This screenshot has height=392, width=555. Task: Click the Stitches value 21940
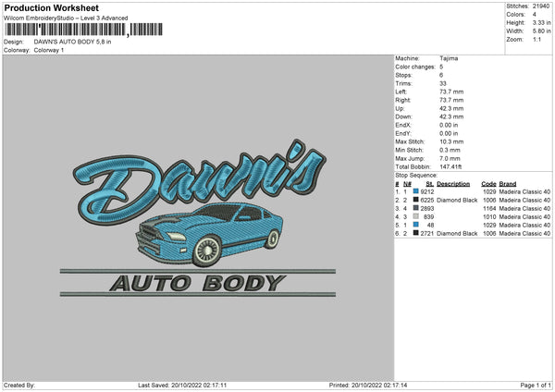pos(541,6)
